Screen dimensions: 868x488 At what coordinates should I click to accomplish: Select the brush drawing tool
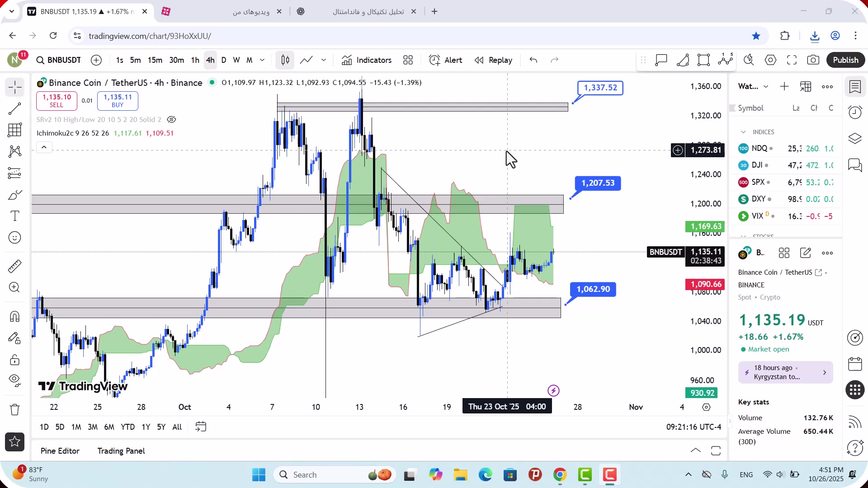(14, 195)
